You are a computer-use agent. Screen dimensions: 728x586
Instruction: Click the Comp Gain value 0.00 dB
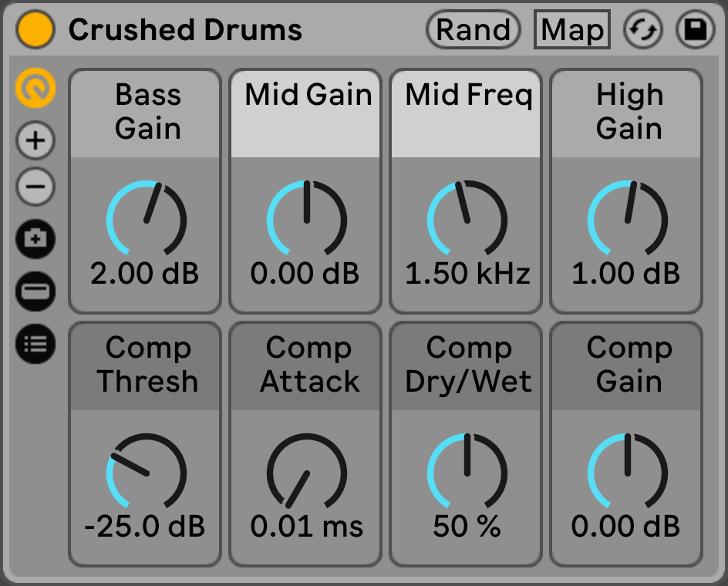(x=625, y=527)
